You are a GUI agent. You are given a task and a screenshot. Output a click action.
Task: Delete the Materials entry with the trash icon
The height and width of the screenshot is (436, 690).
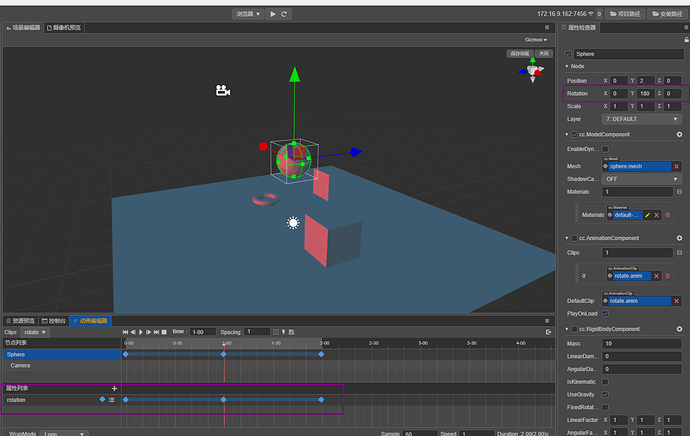coord(668,215)
